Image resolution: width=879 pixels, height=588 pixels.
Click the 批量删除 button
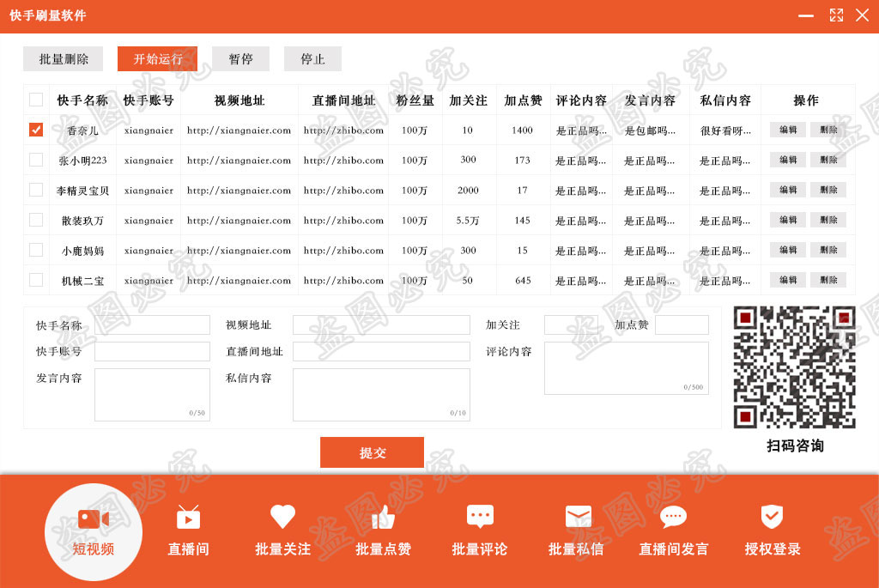[64, 59]
